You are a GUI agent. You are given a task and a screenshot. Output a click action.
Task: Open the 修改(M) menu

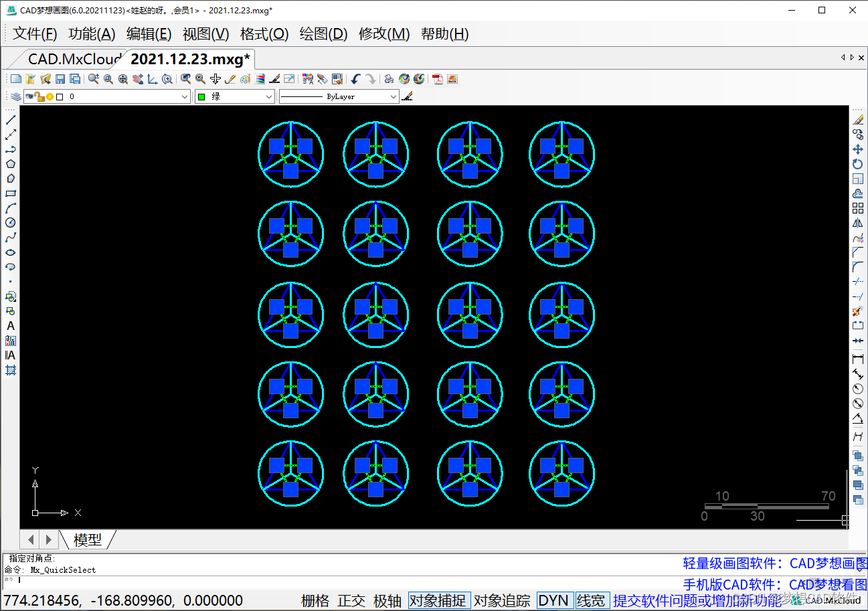[384, 34]
